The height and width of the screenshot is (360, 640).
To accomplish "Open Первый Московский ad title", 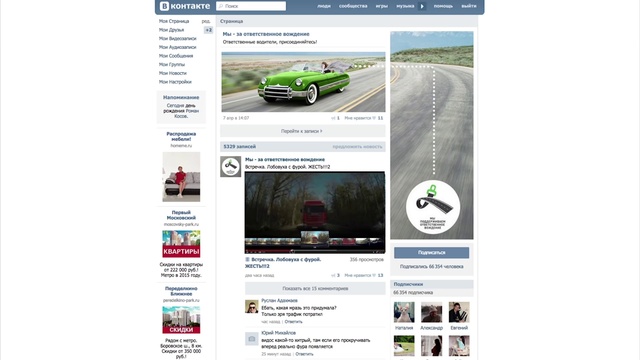I will (x=181, y=215).
